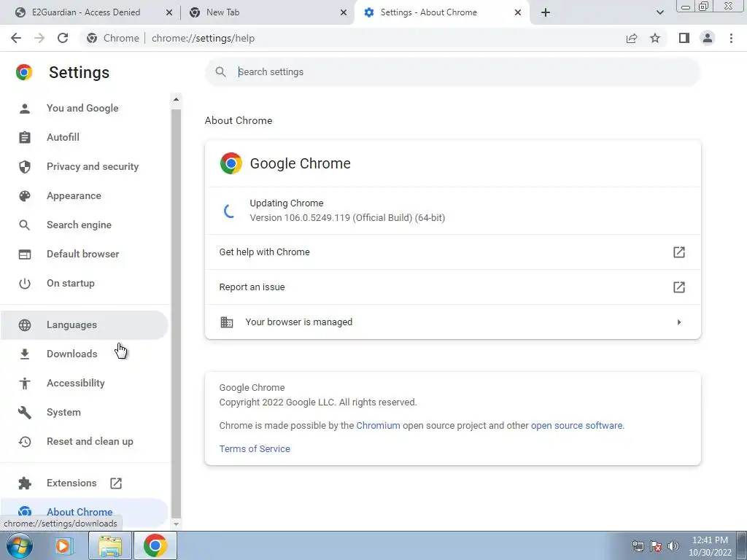Open the Terms of Service link

[255, 449]
